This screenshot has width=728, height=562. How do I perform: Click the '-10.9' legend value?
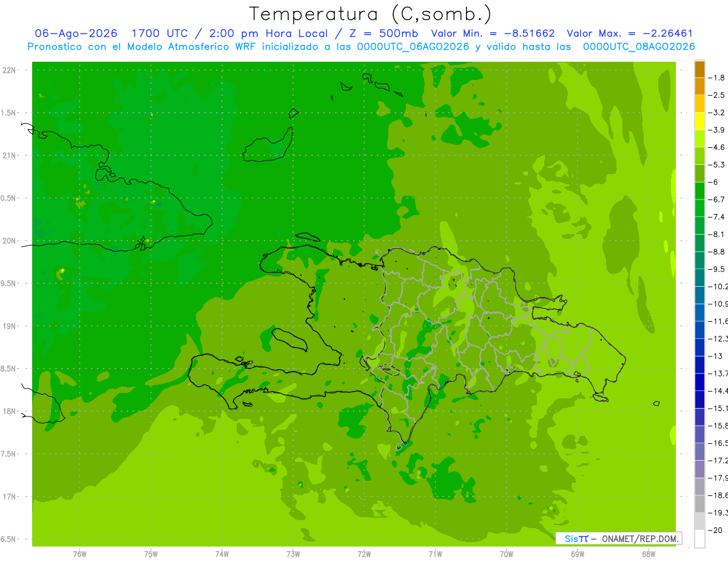point(718,304)
